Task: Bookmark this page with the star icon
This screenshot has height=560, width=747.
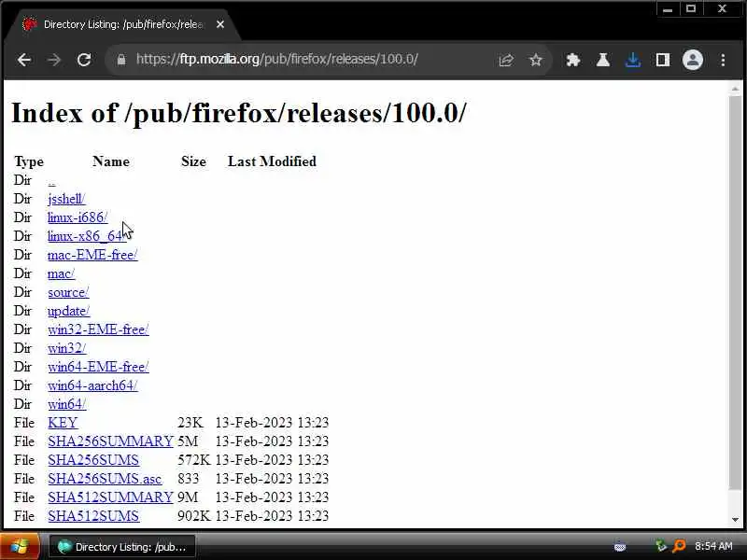Action: click(x=535, y=60)
